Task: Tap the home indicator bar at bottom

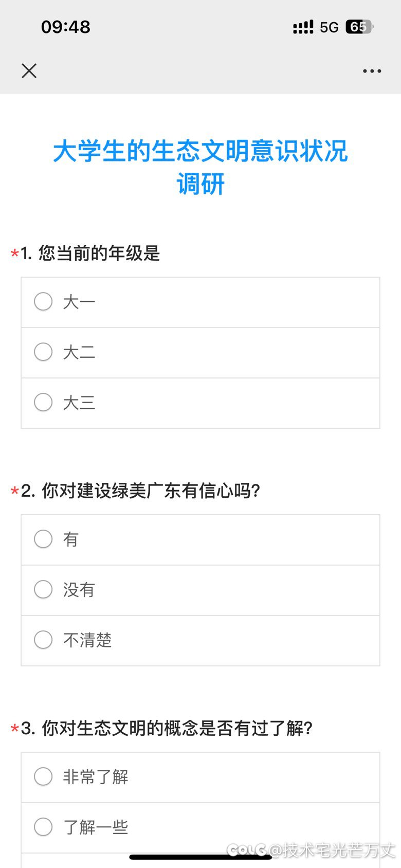Action: [200, 857]
